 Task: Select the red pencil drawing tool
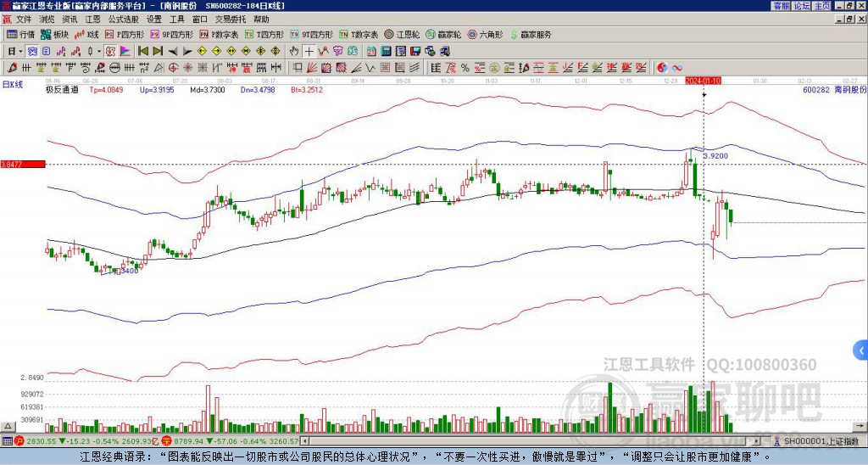point(11,68)
